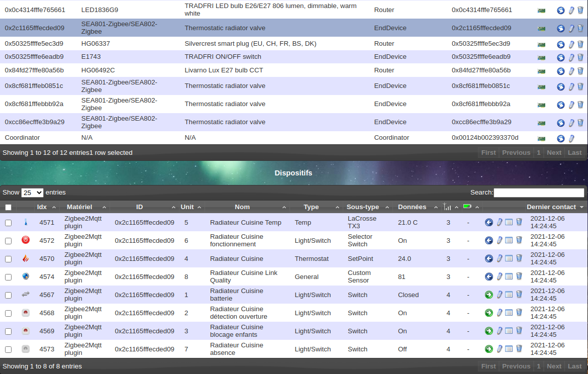Click blue arrow for Radiateur Cuisine setpoint

point(488,258)
